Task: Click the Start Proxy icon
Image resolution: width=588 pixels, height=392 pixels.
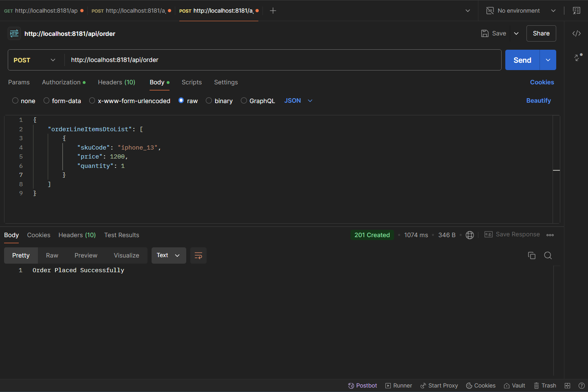Action: click(x=439, y=385)
